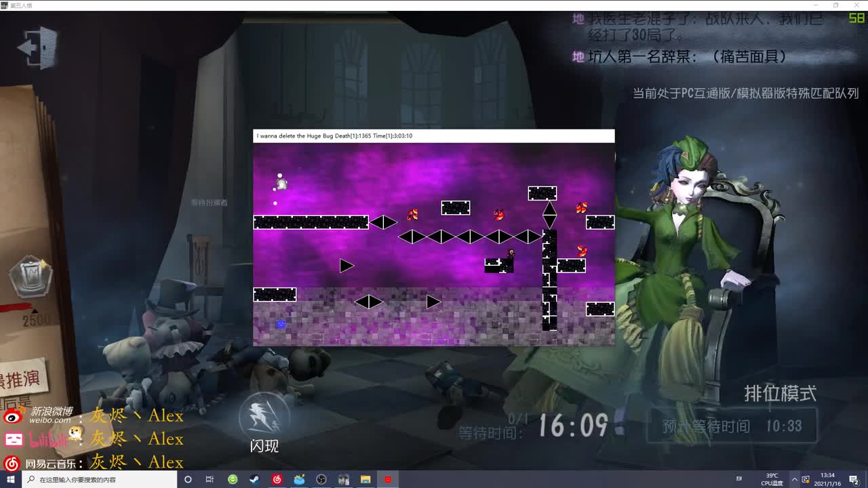Open the persona talent card icon showing 2500
The width and height of the screenshot is (868, 488).
click(31, 277)
